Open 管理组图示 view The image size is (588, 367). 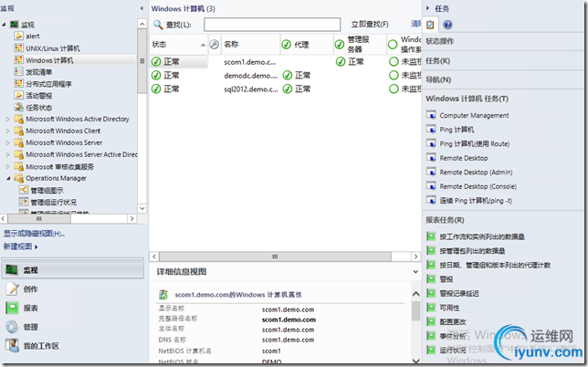coord(47,191)
